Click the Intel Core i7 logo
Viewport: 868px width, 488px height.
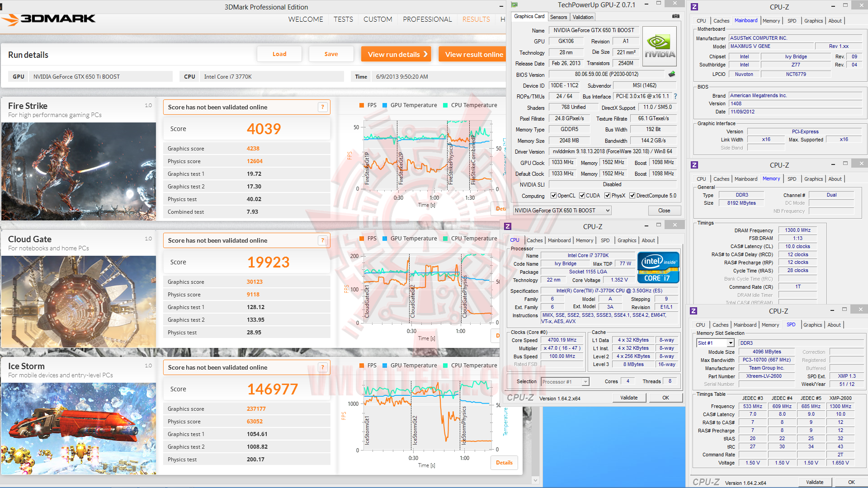click(x=658, y=267)
